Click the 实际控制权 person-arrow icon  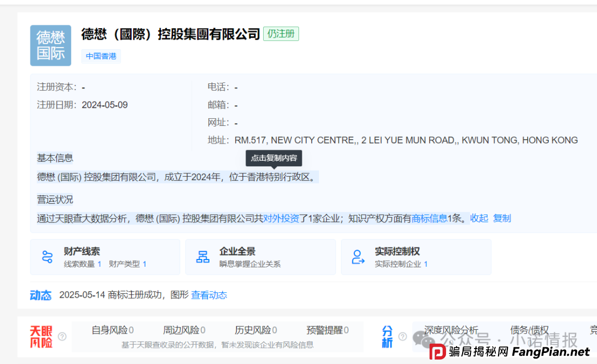pos(358,256)
